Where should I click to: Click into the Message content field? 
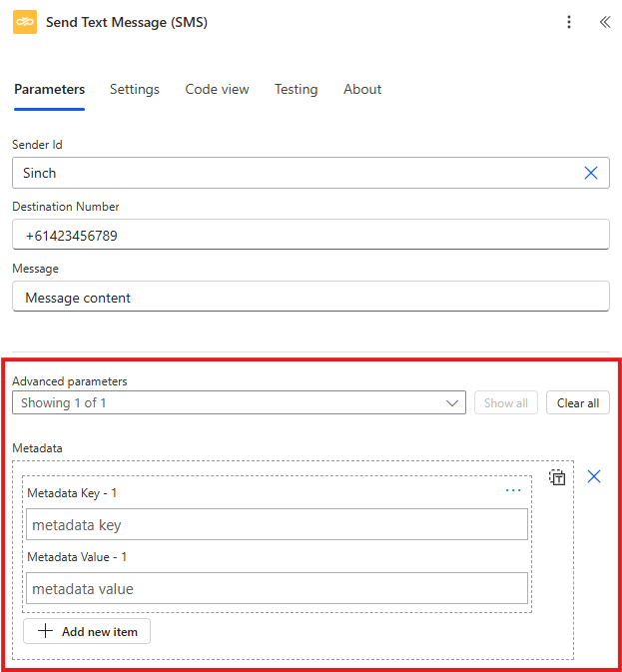point(311,297)
